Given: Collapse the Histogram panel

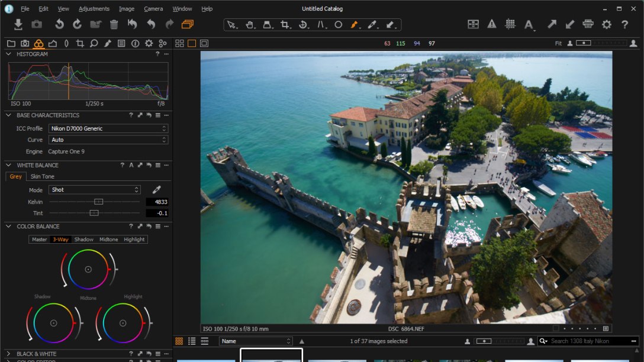Looking at the screenshot, I should 9,54.
